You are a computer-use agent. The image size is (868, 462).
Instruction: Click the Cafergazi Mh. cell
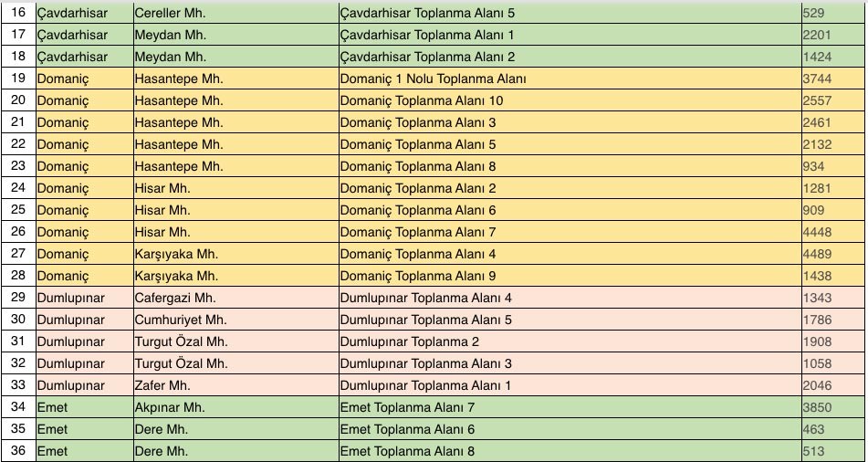(235, 298)
